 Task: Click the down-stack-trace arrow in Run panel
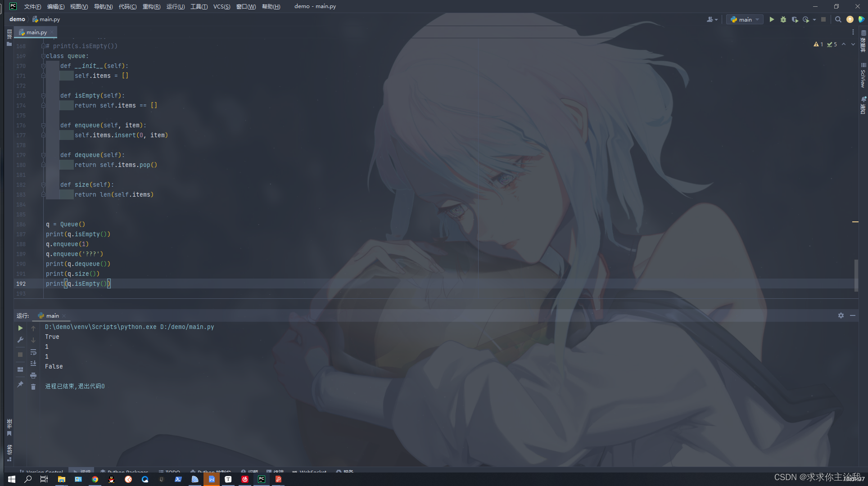click(x=33, y=340)
